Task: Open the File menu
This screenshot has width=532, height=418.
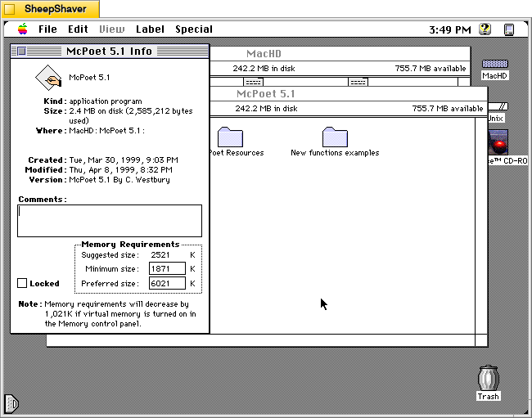Action: (47, 29)
